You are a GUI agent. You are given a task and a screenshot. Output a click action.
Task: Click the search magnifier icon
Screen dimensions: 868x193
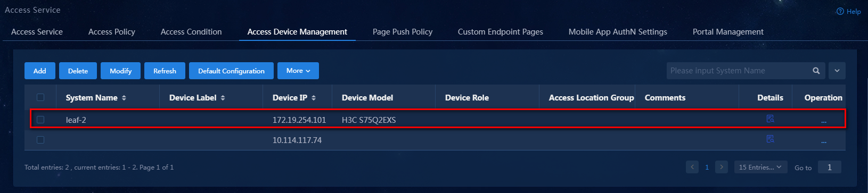click(x=816, y=71)
